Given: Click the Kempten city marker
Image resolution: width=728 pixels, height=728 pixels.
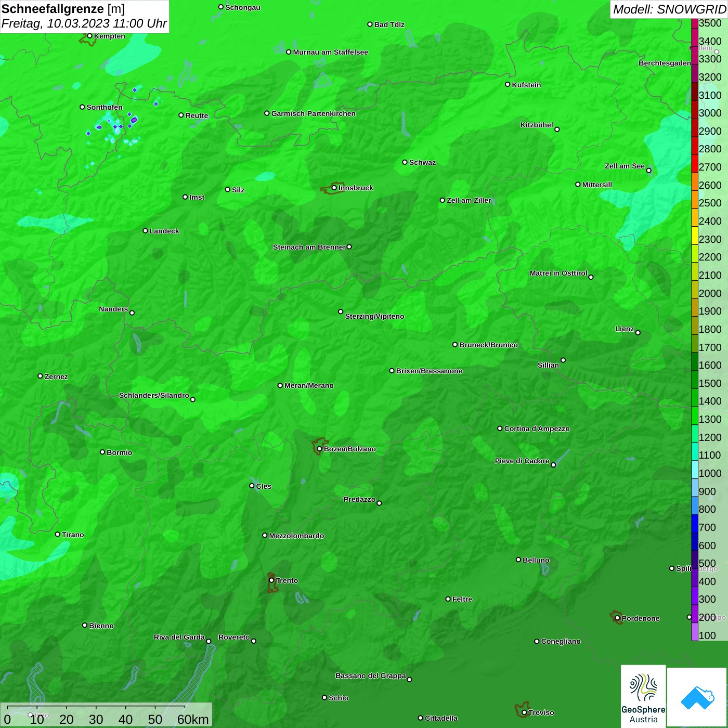Looking at the screenshot, I should pyautogui.click(x=89, y=36).
